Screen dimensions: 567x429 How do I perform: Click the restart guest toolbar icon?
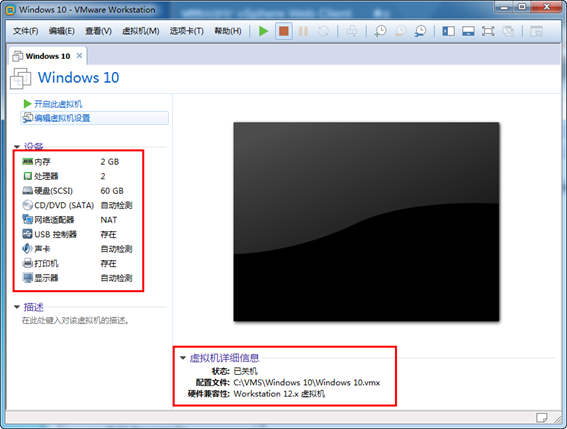tap(323, 31)
